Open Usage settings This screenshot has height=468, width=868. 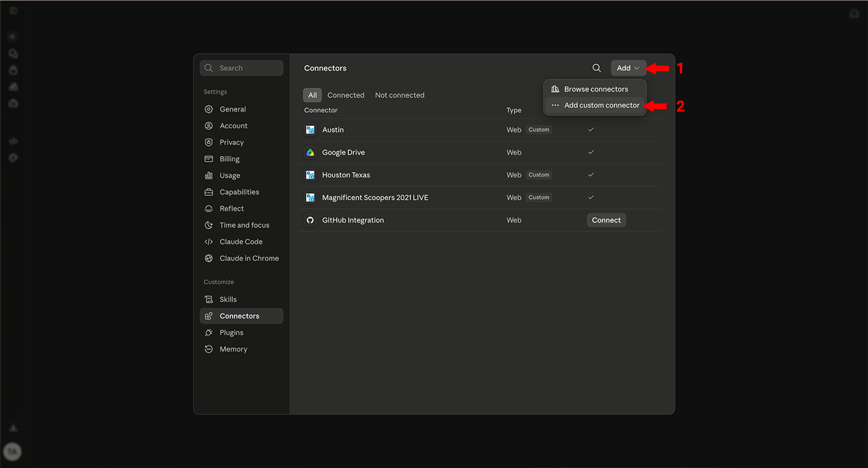click(241, 175)
